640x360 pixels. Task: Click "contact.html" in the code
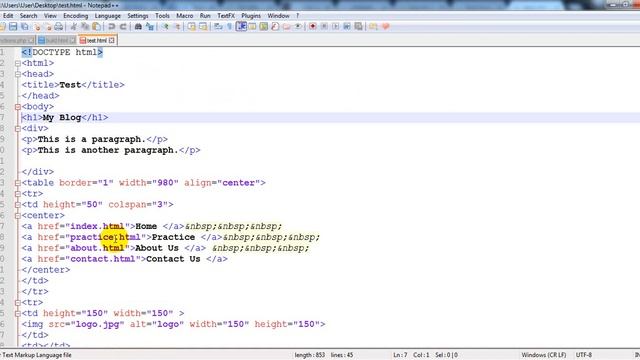[x=102, y=259]
